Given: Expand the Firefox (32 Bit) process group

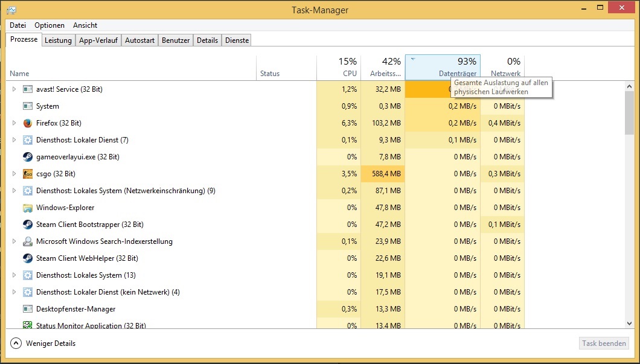Looking at the screenshot, I should pyautogui.click(x=14, y=123).
